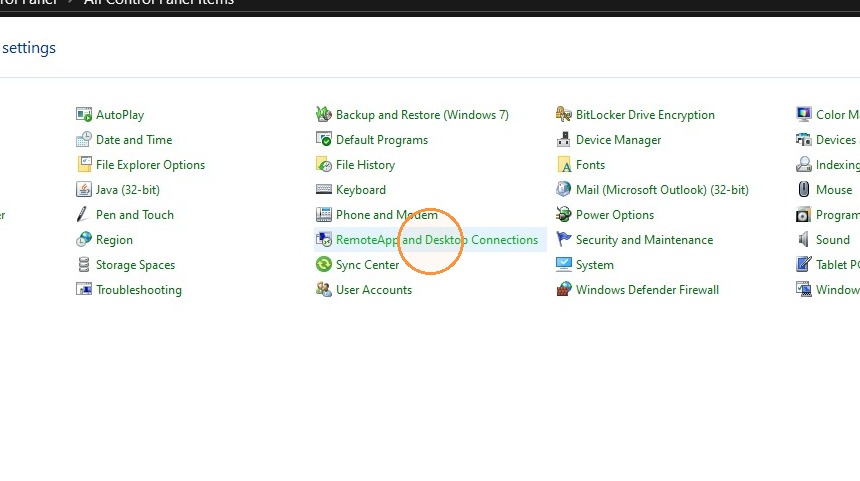Open RemoteApp and Desktop Connections icon
This screenshot has height=481, width=860.
tap(324, 240)
